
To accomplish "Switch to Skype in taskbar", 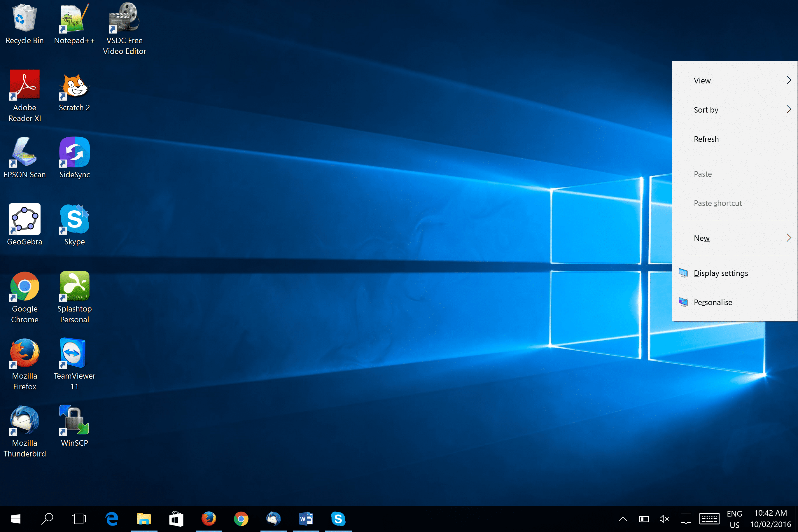I will tap(338, 519).
